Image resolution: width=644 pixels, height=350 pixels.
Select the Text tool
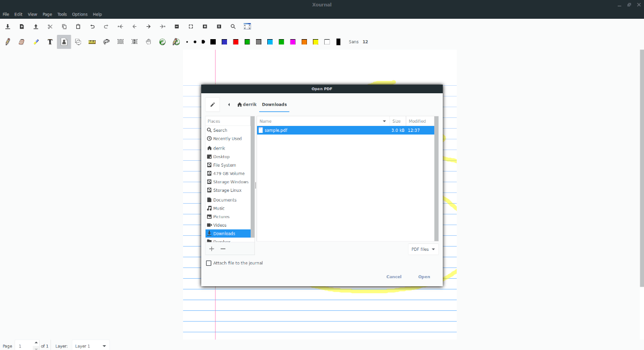pyautogui.click(x=50, y=42)
